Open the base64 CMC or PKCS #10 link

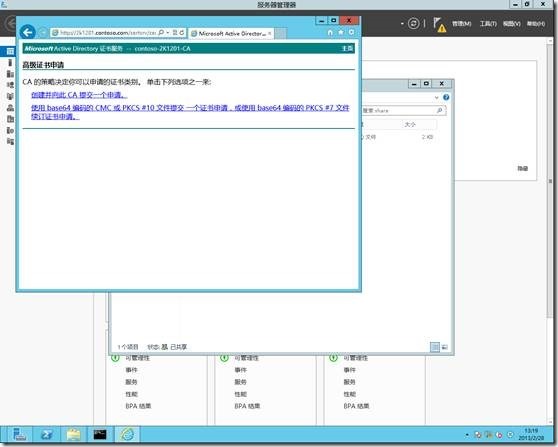pos(190,112)
